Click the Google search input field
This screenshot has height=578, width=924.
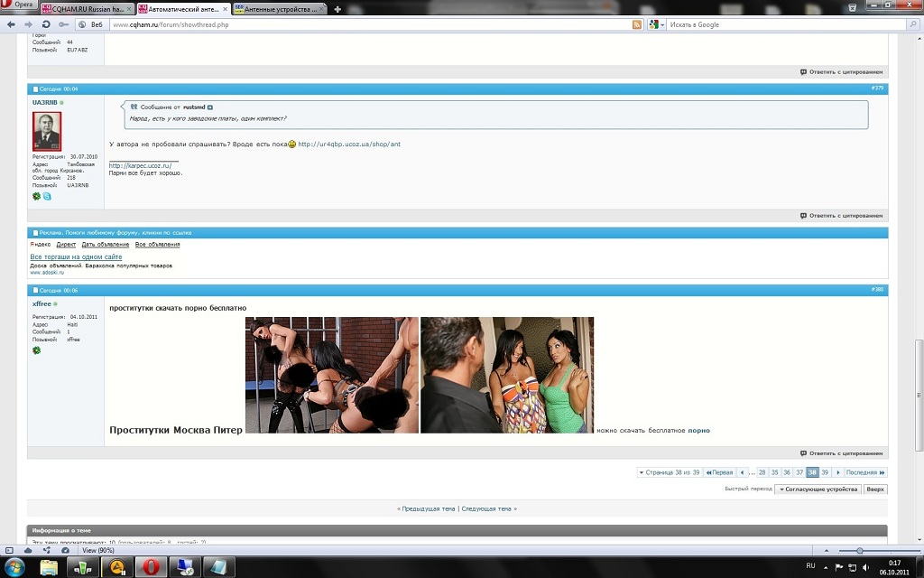pos(787,24)
